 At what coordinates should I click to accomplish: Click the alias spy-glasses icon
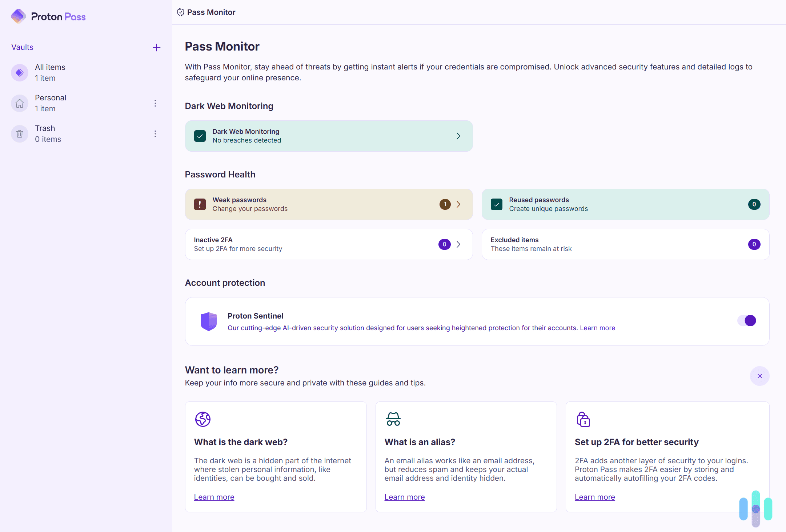(393, 419)
